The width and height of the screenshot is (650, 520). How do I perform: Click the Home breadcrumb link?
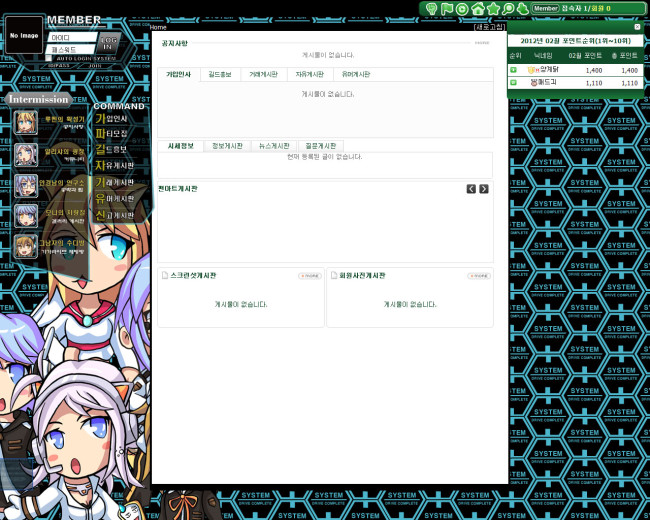coord(158,27)
